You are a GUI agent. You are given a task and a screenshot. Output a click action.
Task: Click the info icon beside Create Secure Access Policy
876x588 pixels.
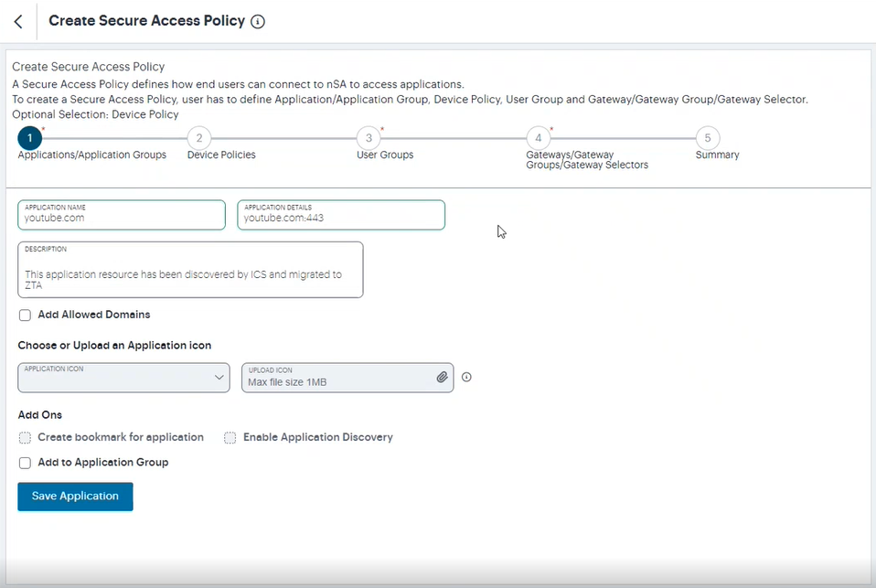257,20
